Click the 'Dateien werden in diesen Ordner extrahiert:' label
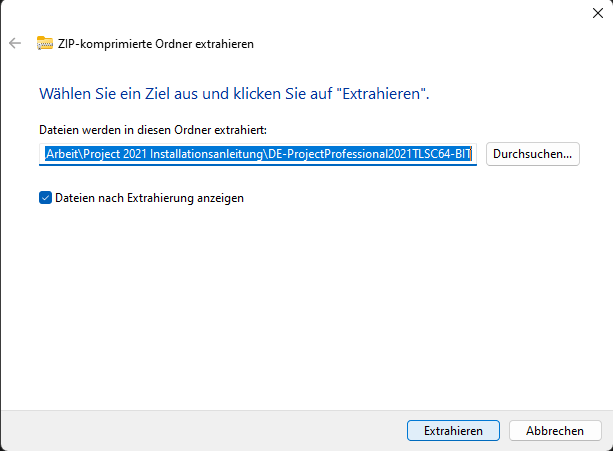Image resolution: width=613 pixels, height=451 pixels. pyautogui.click(x=153, y=130)
